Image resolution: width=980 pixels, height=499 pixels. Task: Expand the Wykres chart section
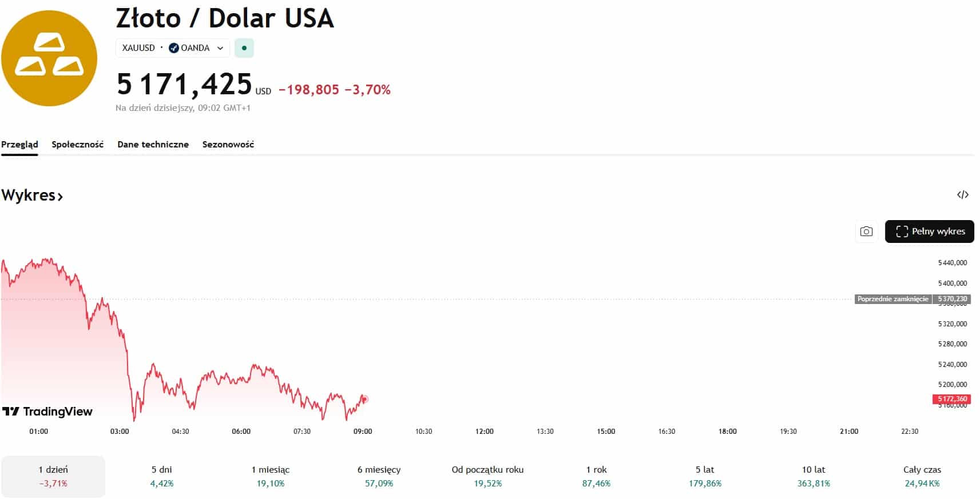pos(32,195)
